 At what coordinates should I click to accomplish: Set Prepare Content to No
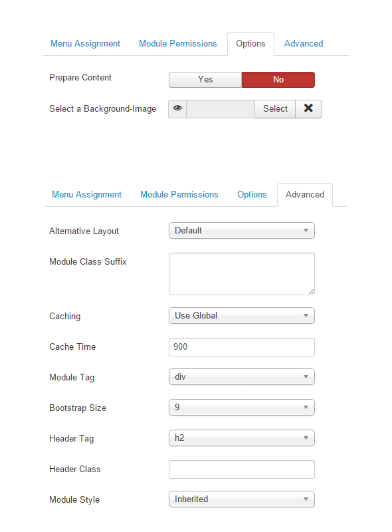coord(278,80)
